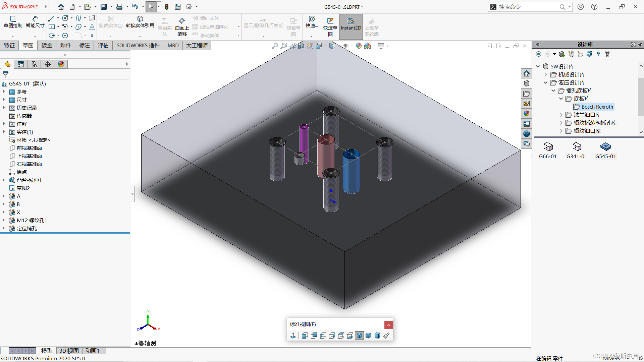The width and height of the screenshot is (644, 362).
Task: Click the Save document icon
Action: pos(104,7)
